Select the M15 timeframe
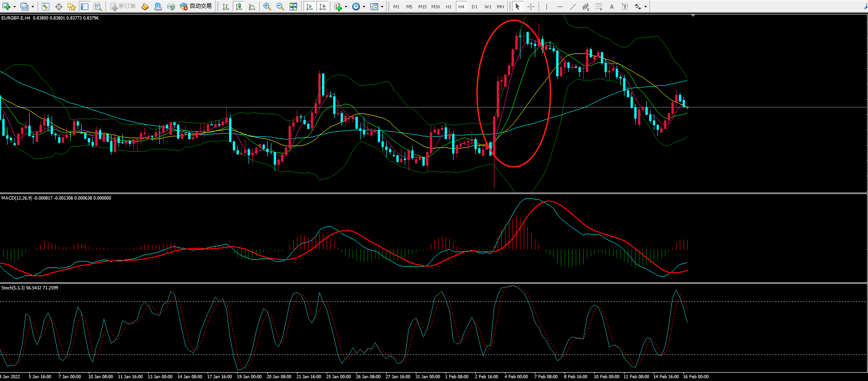 (422, 7)
